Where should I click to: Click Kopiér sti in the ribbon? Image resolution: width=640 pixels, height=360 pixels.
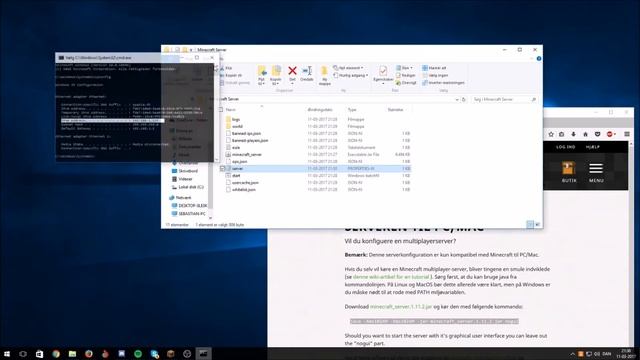pos(231,75)
